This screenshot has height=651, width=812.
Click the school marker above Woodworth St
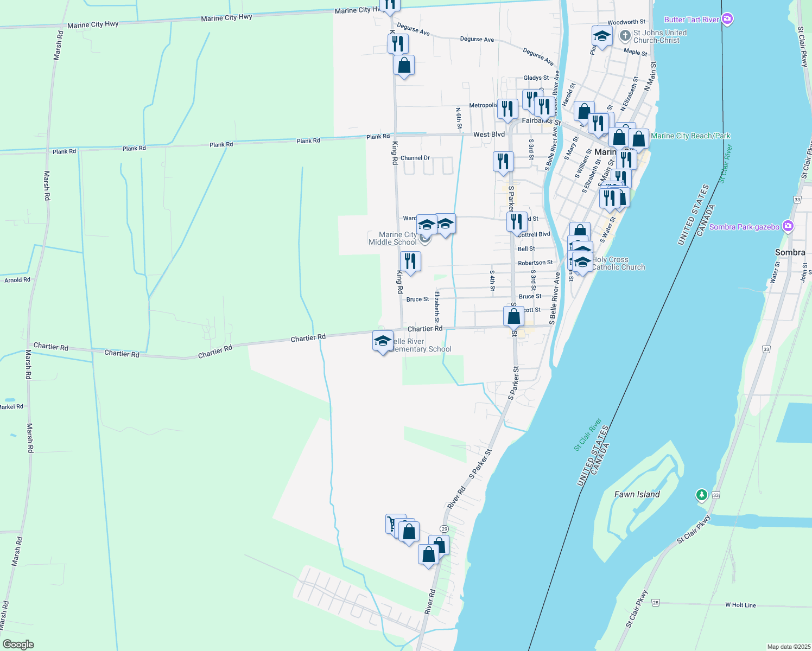tap(601, 36)
